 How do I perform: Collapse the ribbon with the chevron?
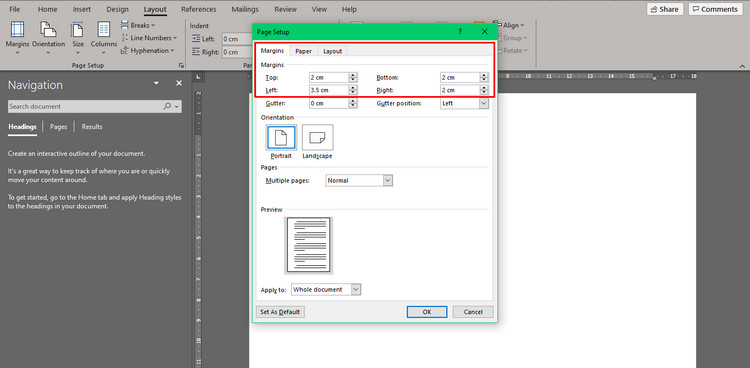tap(742, 66)
